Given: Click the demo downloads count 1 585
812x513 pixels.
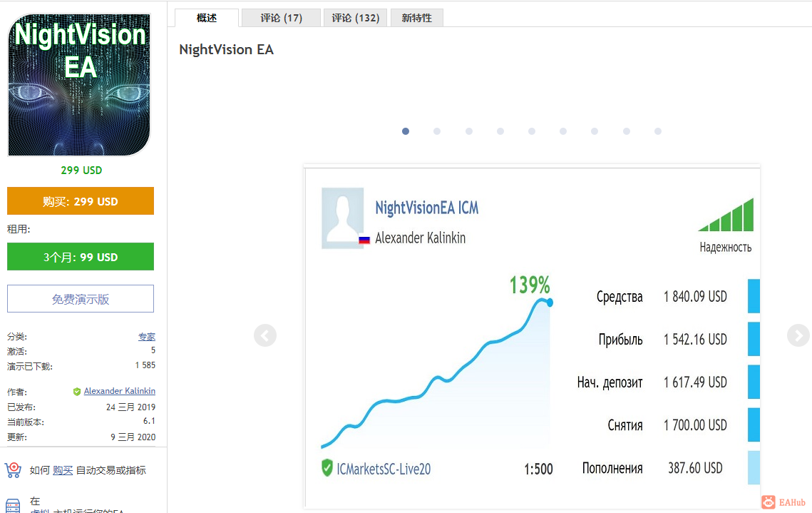Looking at the screenshot, I should pos(145,365).
